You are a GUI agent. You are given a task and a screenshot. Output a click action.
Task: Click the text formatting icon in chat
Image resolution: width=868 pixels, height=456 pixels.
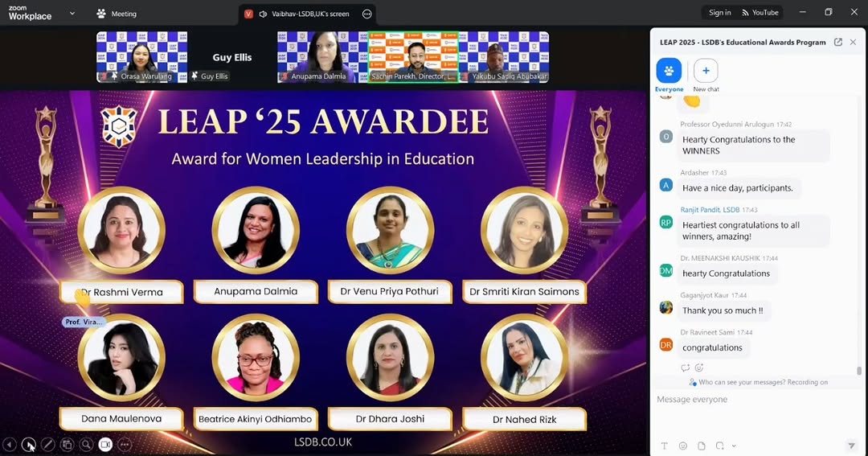665,446
